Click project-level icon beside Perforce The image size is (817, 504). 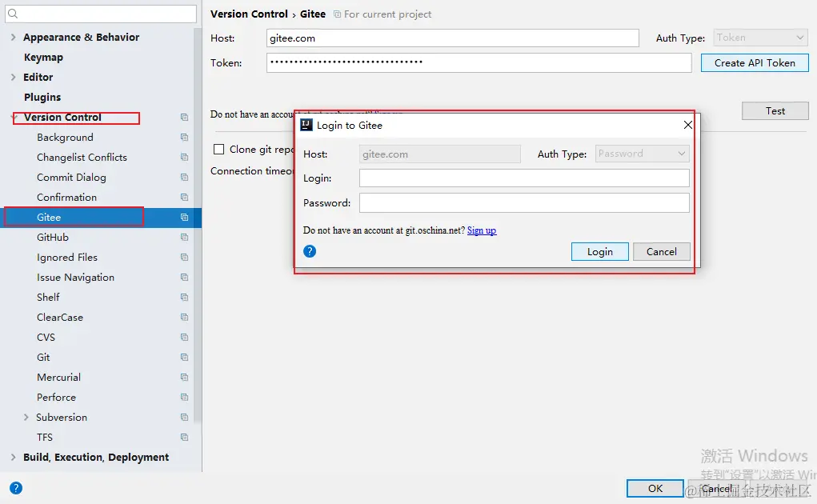(x=184, y=397)
